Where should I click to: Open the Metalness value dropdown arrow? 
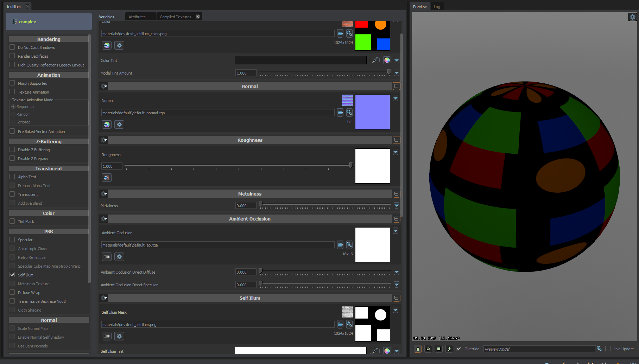click(x=397, y=205)
